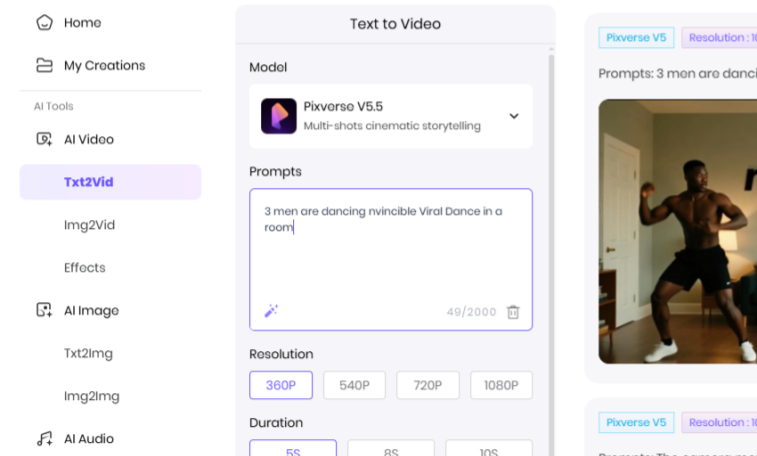Open Txt2Vid under AI Video
This screenshot has height=456, width=757.
(x=89, y=182)
